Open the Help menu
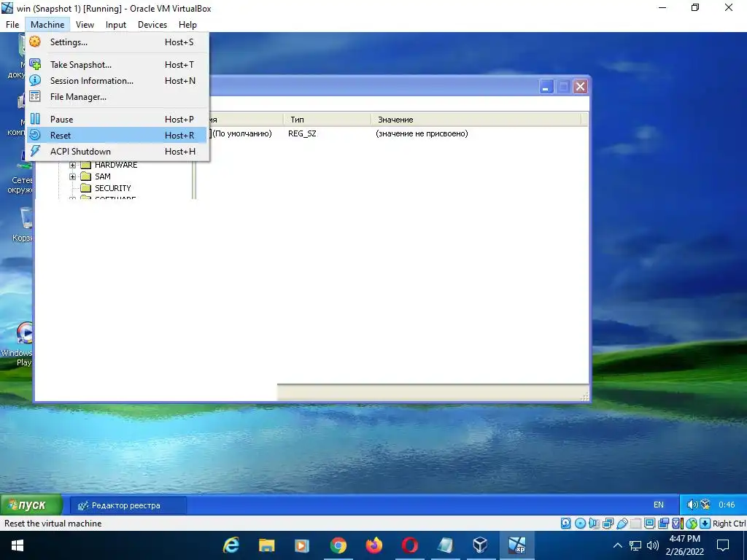This screenshot has width=747, height=560. pos(187,25)
